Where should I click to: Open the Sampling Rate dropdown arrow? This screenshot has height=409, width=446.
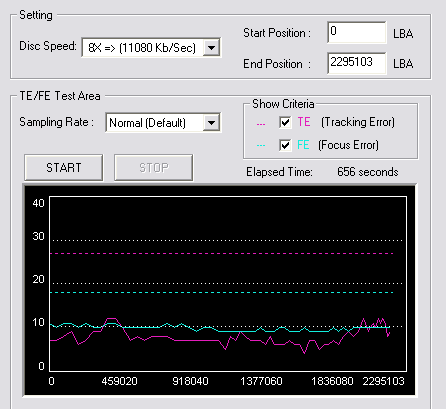[x=211, y=123]
